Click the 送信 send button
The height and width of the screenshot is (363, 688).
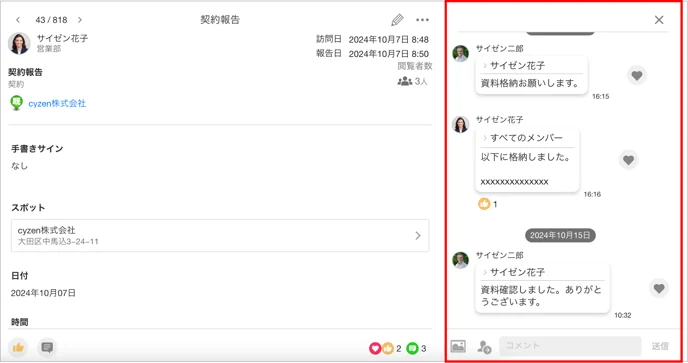659,346
